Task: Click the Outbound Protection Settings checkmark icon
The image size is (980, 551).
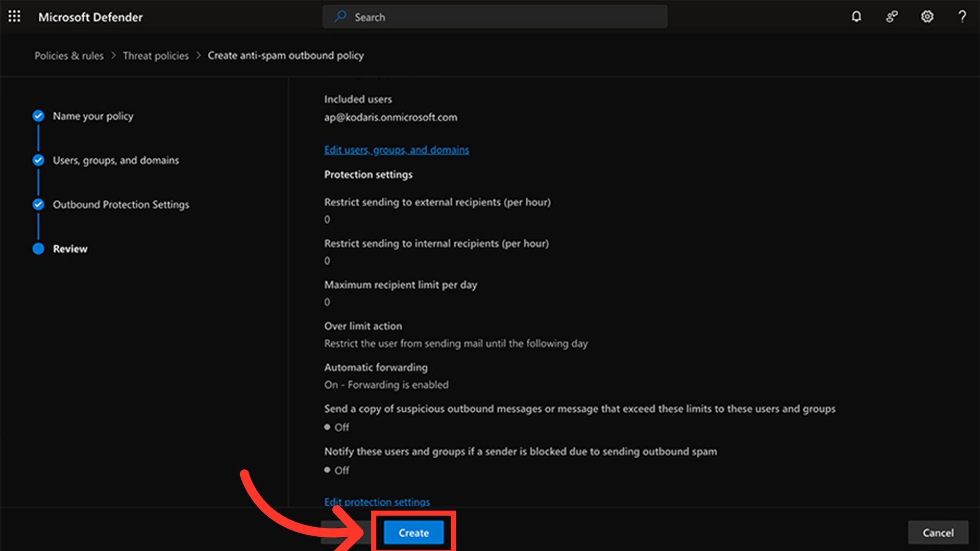Action: [x=38, y=205]
